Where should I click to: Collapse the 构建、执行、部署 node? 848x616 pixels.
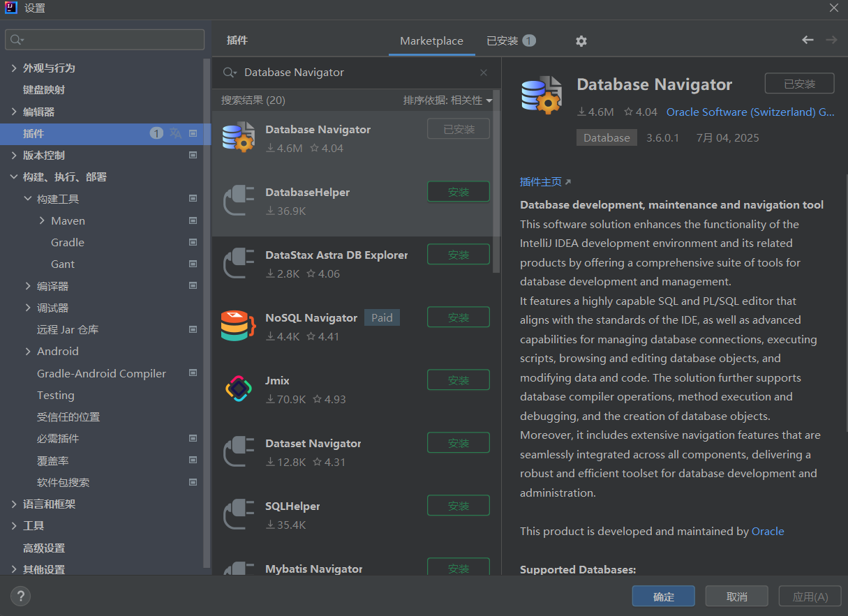(14, 177)
